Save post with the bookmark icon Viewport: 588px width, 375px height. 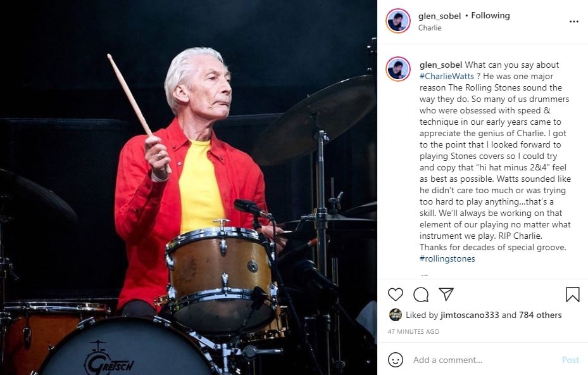573,295
